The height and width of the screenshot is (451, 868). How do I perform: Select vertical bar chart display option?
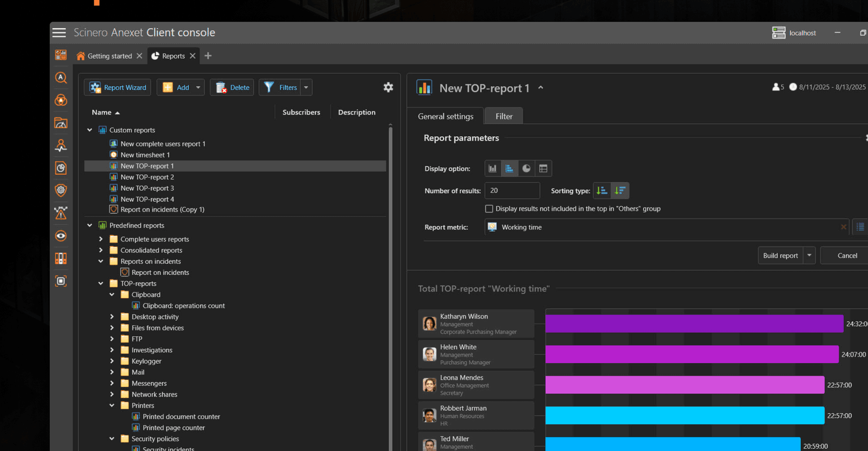(493, 168)
